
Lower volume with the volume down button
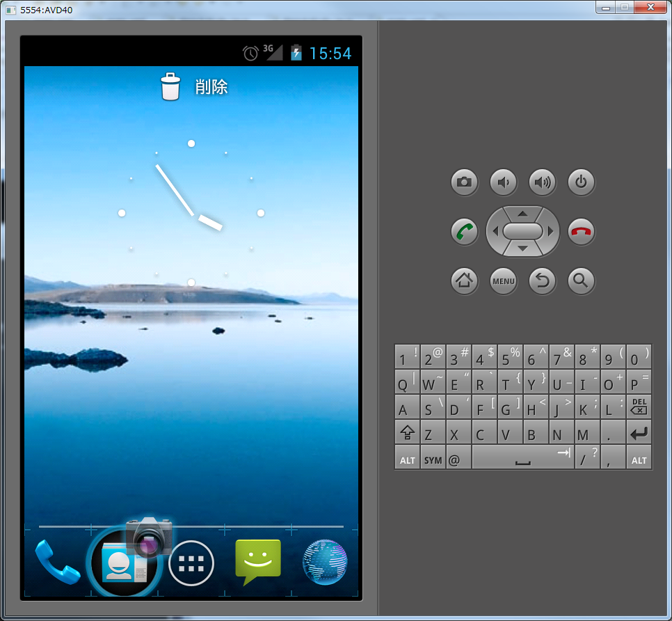click(503, 182)
